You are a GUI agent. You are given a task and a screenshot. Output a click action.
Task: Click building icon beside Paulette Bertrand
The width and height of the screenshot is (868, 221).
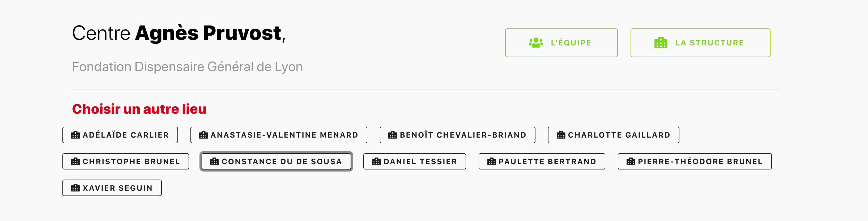(492, 162)
